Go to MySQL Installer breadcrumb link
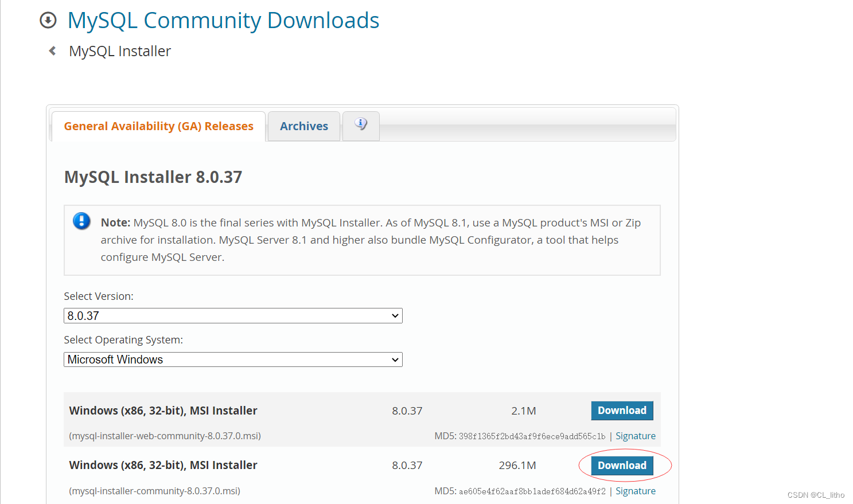Screen dimensions: 853x504 click(120, 51)
